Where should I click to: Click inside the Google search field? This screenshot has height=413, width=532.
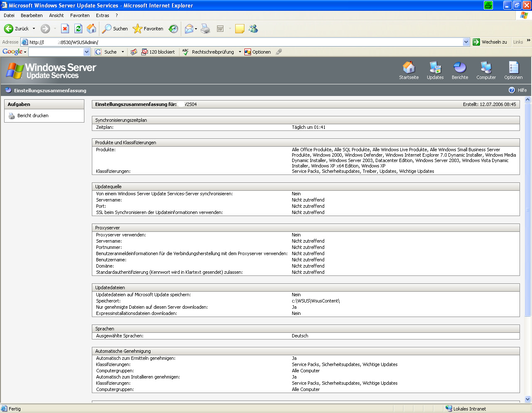pyautogui.click(x=56, y=52)
